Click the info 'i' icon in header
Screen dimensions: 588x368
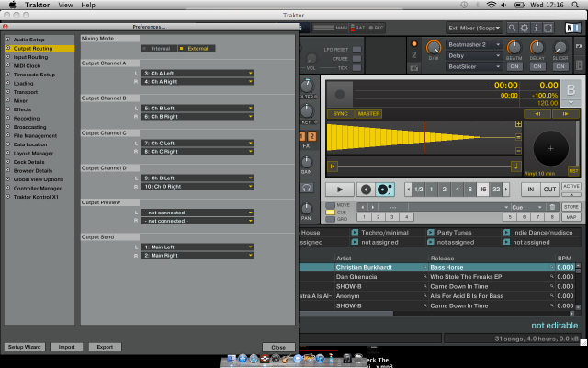point(537,28)
